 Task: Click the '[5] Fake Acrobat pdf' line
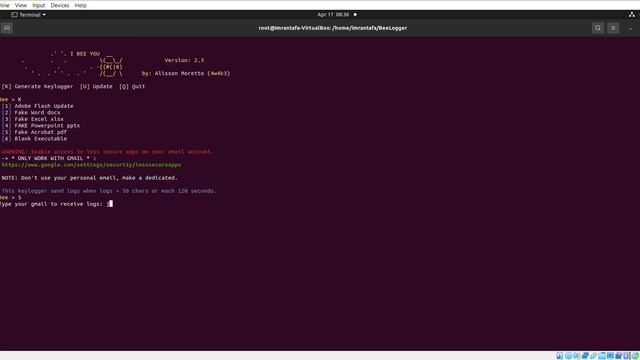[34, 132]
